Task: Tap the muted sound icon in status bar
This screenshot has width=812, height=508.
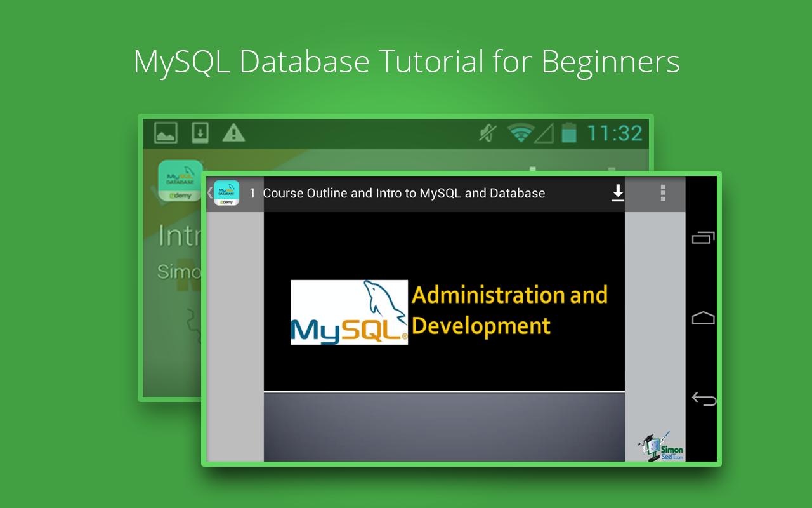Action: point(485,133)
